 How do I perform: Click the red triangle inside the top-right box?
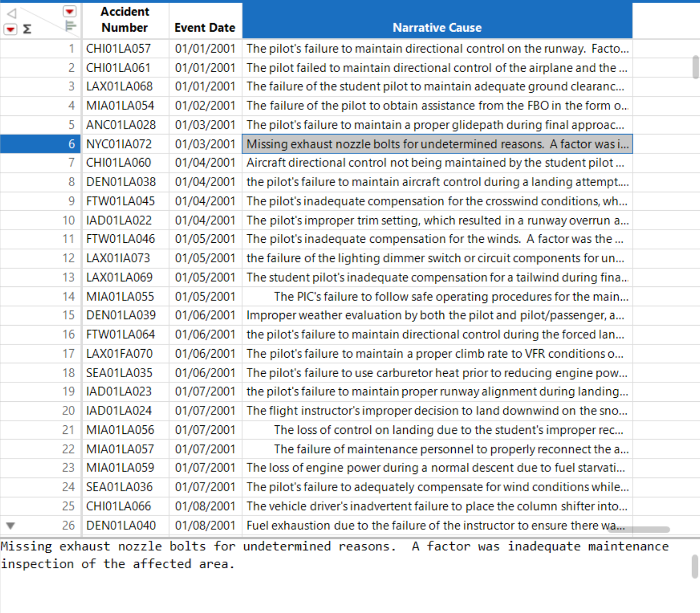tap(70, 11)
